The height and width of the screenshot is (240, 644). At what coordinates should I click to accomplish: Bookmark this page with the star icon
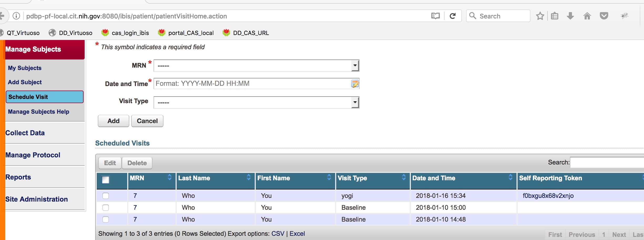tap(540, 16)
